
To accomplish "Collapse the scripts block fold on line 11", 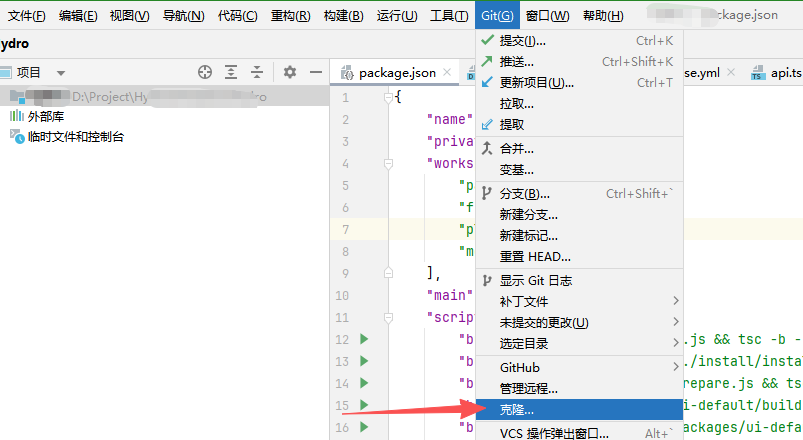I will 388,318.
